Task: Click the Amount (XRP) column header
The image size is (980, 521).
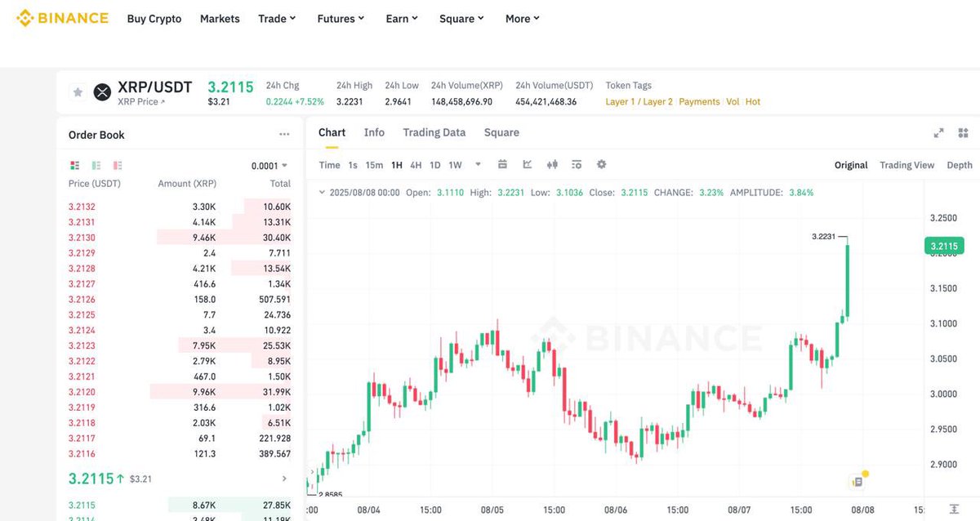Action: point(187,185)
